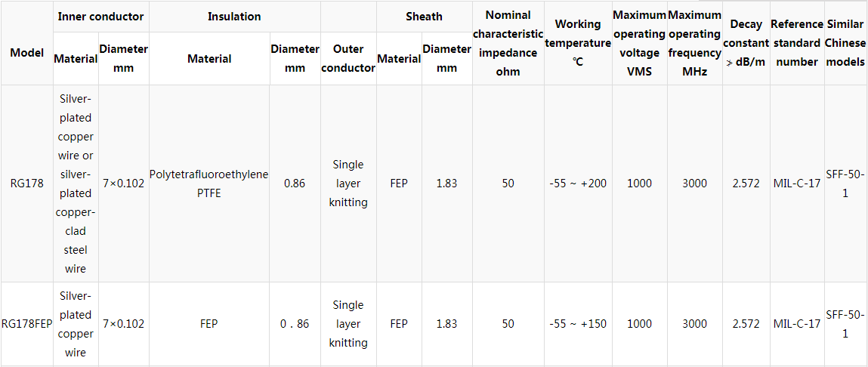Select the Working temperature header
868x367 pixels.
[x=578, y=42]
